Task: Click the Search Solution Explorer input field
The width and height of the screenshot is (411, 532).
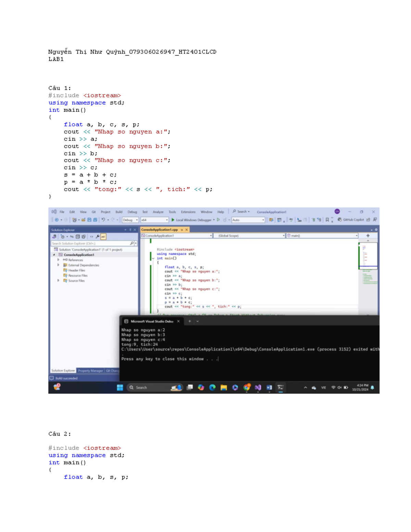Action: [x=90, y=243]
